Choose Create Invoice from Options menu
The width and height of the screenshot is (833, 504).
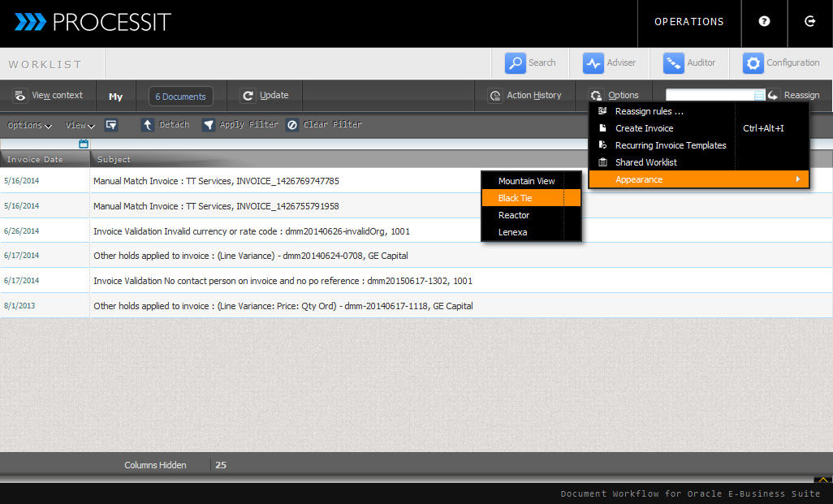click(644, 128)
